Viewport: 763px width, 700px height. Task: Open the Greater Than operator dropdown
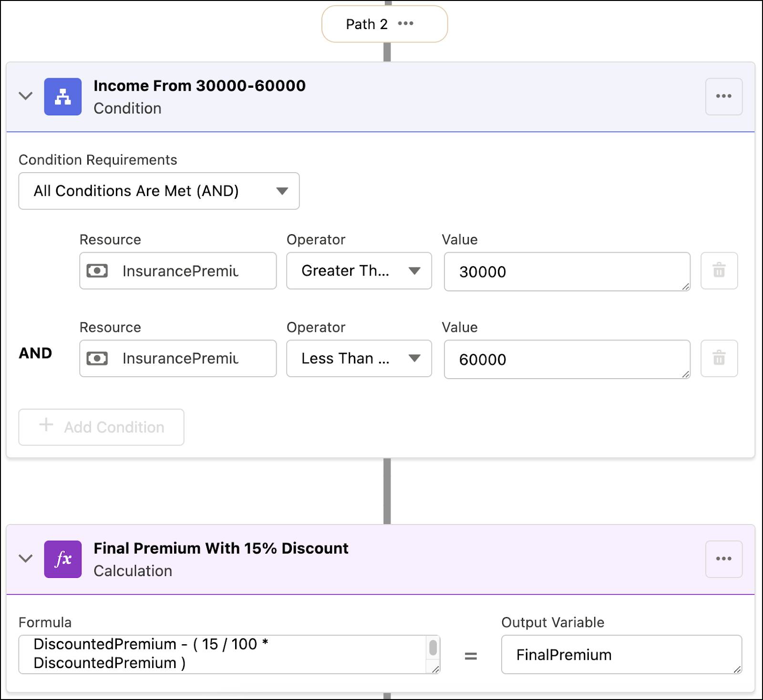(414, 271)
